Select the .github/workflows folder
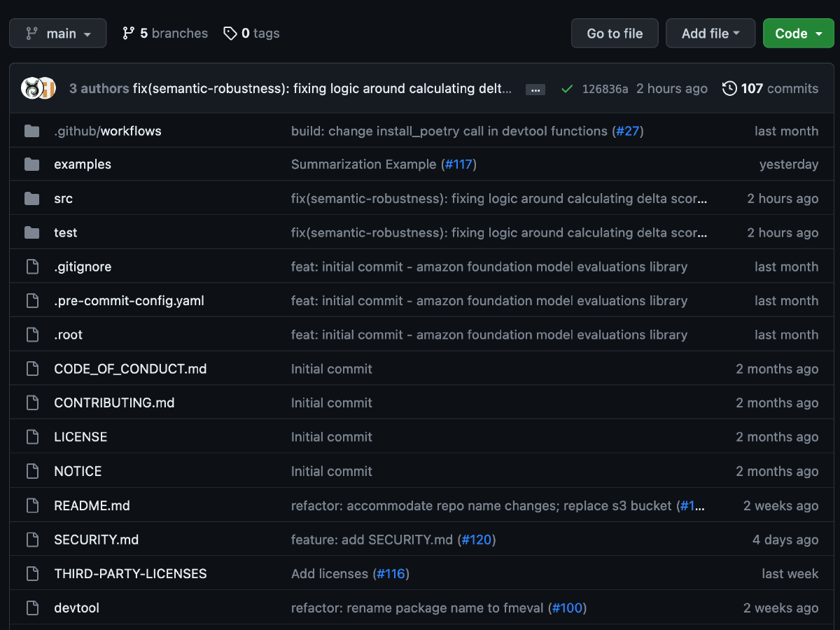The image size is (840, 630). tap(107, 130)
